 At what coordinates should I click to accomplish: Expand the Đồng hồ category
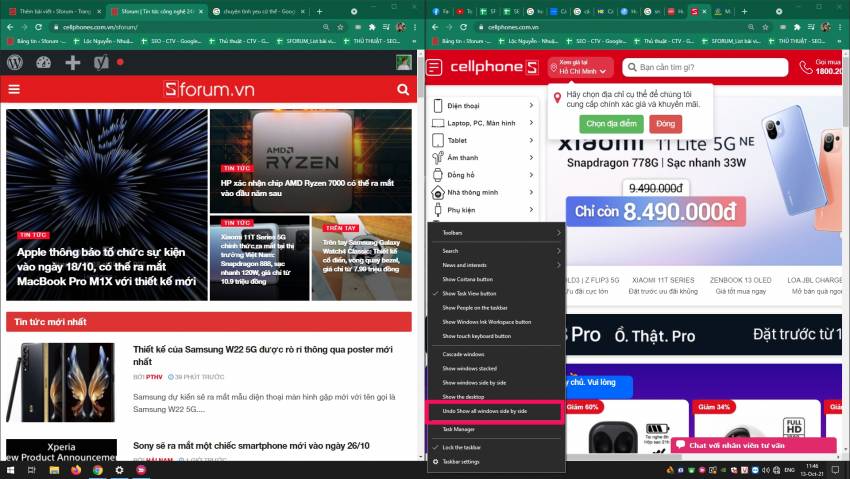pos(482,175)
